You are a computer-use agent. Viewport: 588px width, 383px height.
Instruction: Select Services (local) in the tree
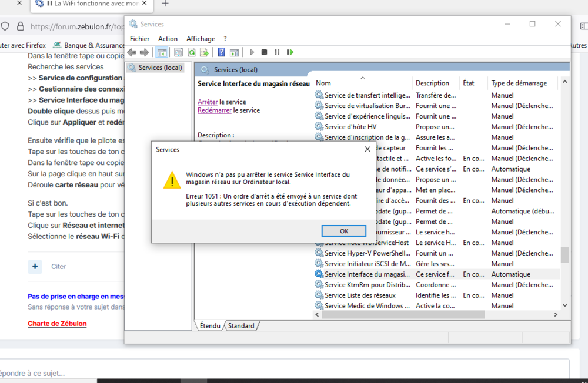point(160,68)
